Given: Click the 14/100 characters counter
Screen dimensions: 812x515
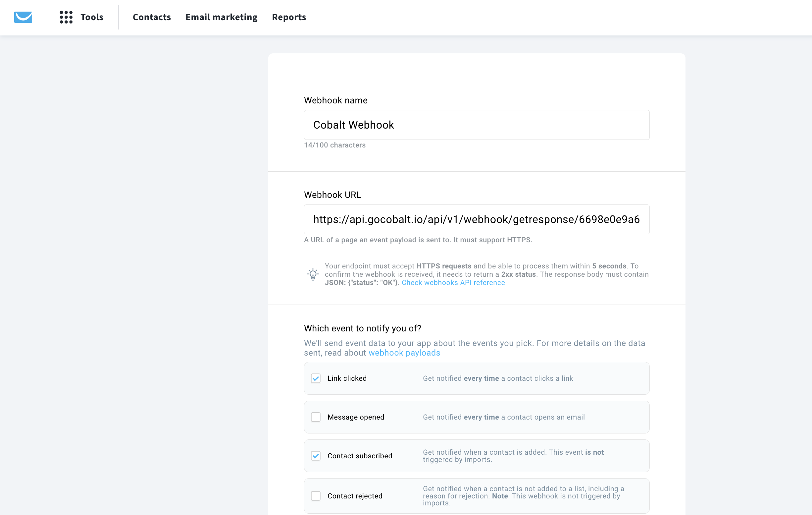Looking at the screenshot, I should (x=335, y=145).
